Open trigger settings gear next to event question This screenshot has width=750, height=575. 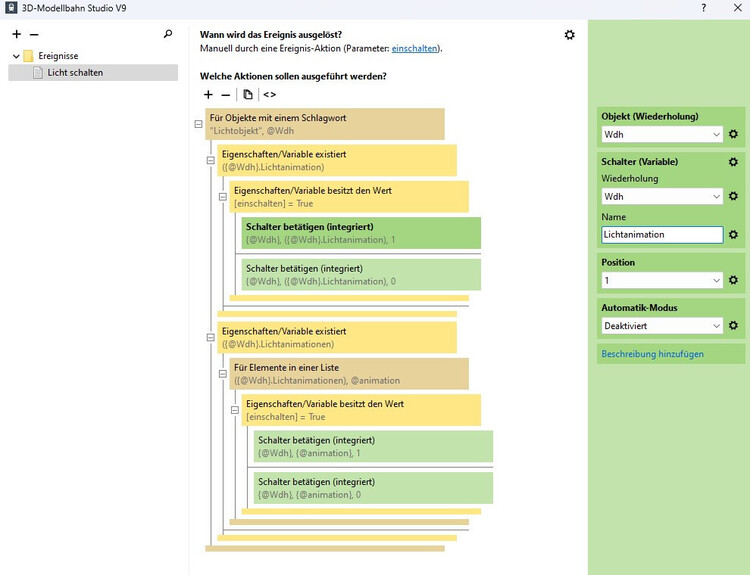click(x=570, y=35)
